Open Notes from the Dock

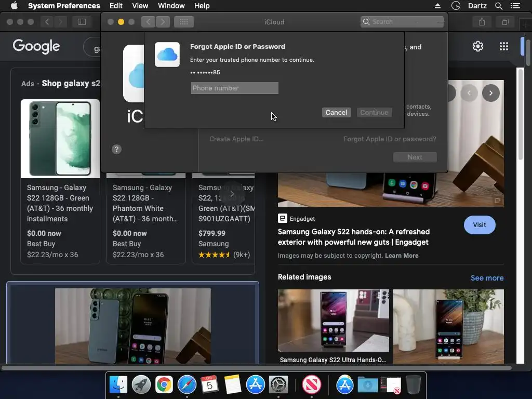tap(232, 385)
